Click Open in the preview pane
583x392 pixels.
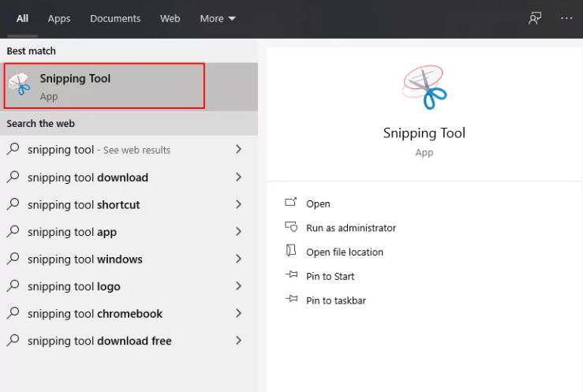[x=318, y=203]
